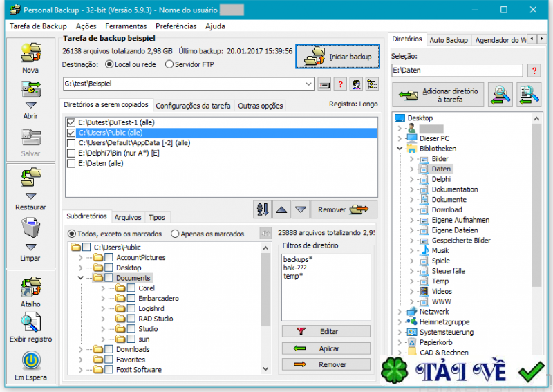The width and height of the screenshot is (553, 392).
Task: Check C:\Users\Default\AppData checkbox
Action: coord(71,143)
